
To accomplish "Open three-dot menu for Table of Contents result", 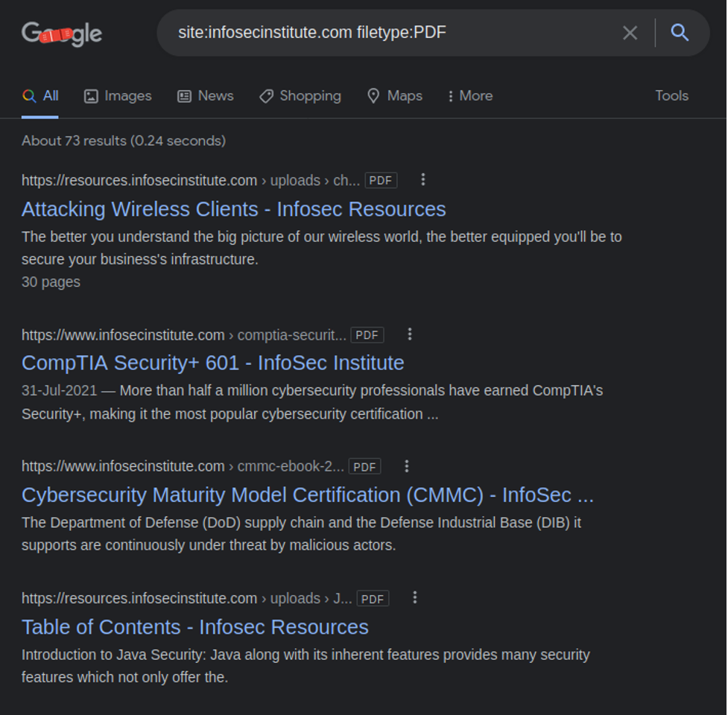I will (x=415, y=597).
